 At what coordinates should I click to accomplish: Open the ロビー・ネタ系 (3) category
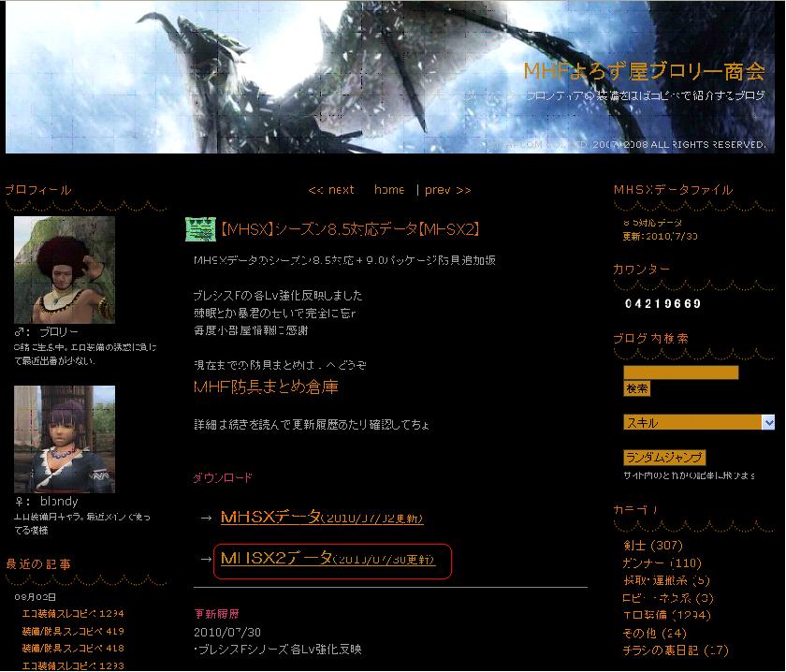click(668, 598)
